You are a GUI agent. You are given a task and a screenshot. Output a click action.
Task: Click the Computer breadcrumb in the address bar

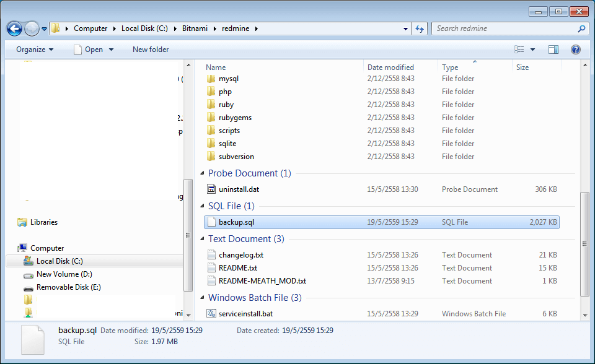(91, 28)
